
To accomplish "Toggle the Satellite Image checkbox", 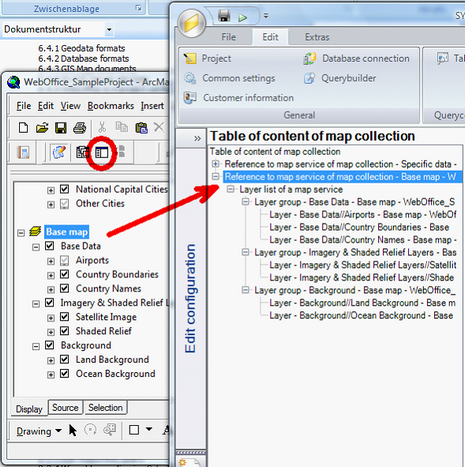I will point(65,317).
